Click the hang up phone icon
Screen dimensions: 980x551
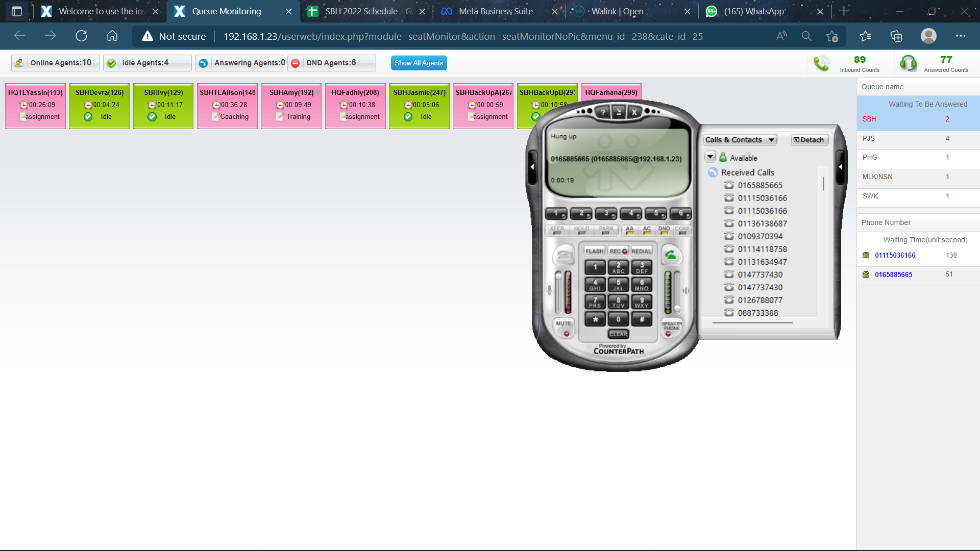(565, 255)
